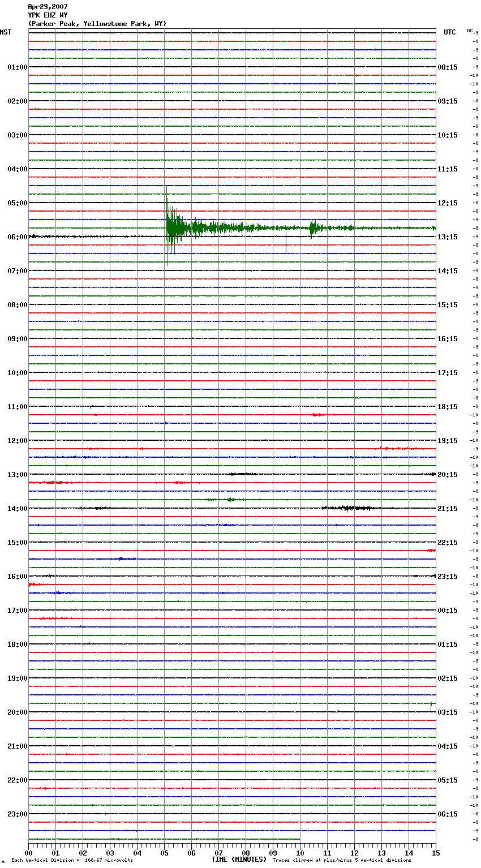Image resolution: width=481 pixels, height=868 pixels.
Task: Click the green spike at end of 19:45 trace
Action: click(x=431, y=705)
